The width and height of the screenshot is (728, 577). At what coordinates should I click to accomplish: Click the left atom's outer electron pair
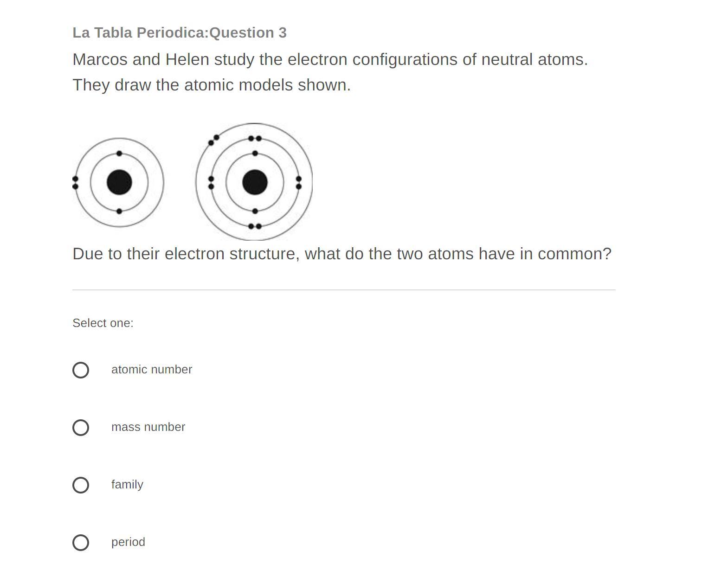(x=76, y=182)
